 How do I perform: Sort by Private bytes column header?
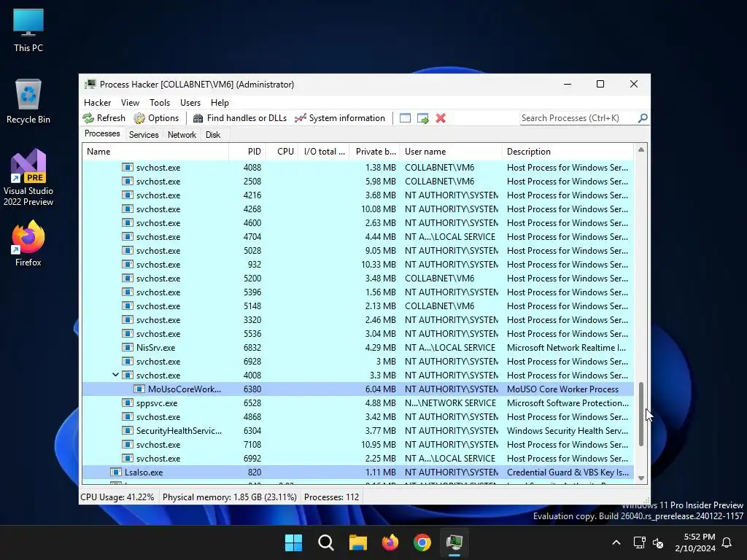point(375,152)
